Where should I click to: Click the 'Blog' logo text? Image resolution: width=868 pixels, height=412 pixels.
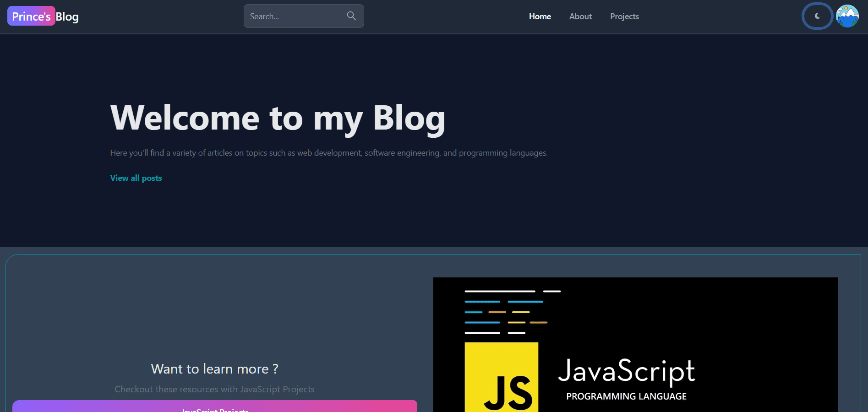pos(68,16)
